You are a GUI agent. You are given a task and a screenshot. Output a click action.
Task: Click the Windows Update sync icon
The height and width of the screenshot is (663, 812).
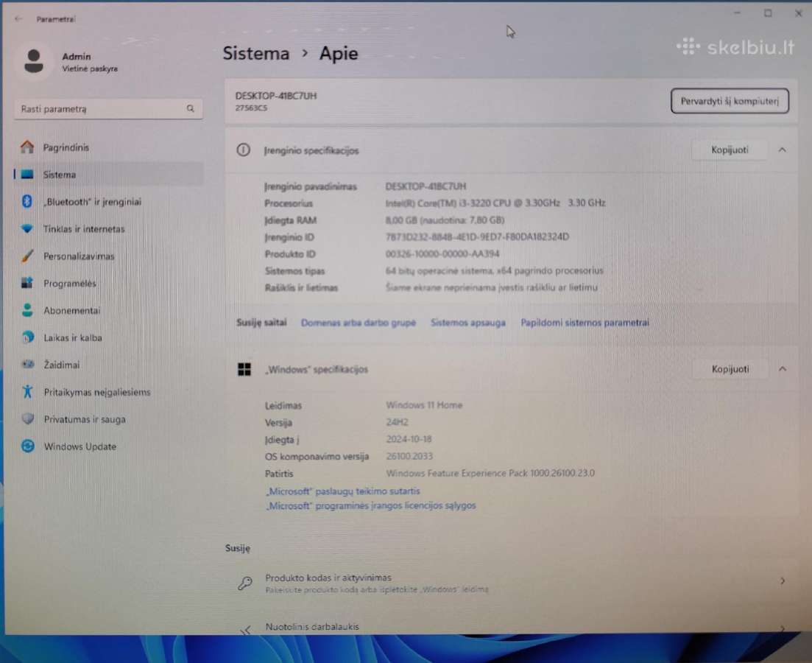[x=28, y=446]
